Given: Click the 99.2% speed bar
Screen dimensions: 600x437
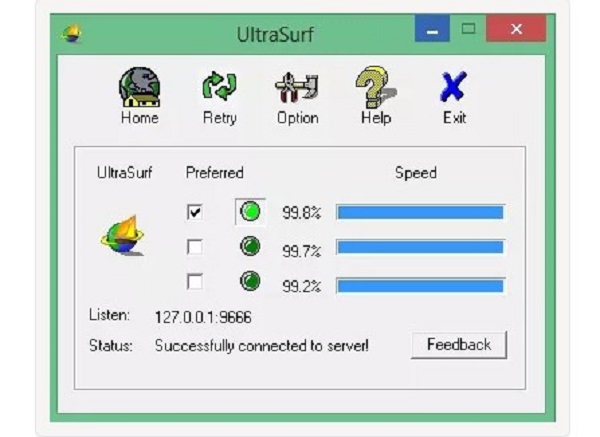Looking at the screenshot, I should [x=421, y=286].
